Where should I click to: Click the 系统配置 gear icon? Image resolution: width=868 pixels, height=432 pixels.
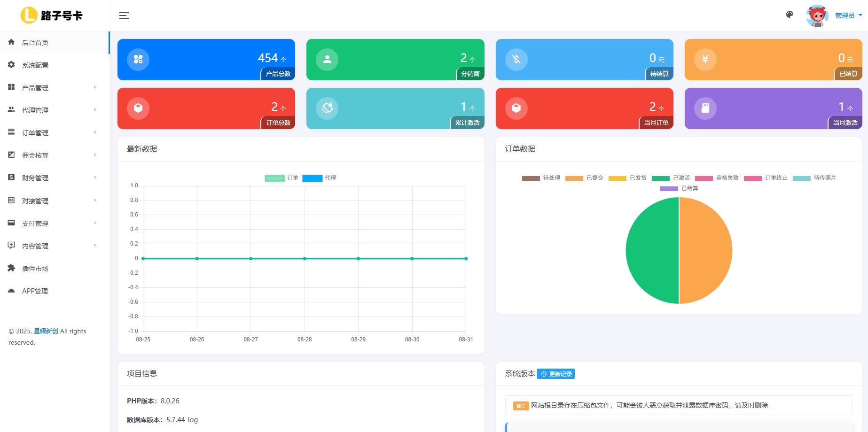point(11,65)
